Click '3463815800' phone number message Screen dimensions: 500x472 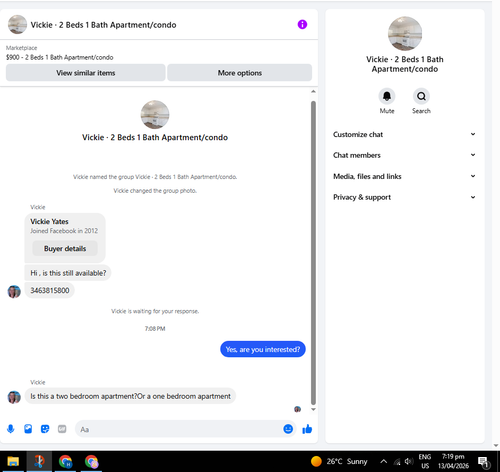pos(50,290)
